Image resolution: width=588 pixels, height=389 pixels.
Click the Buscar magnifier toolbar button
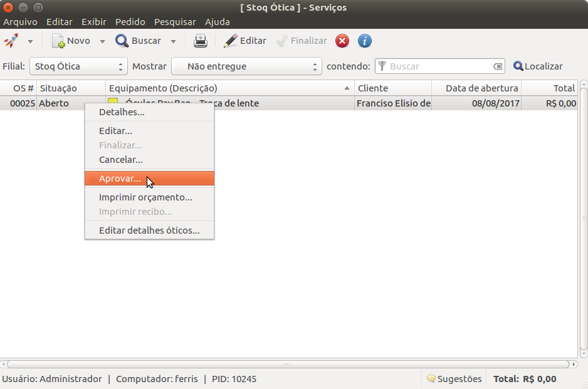pyautogui.click(x=138, y=41)
